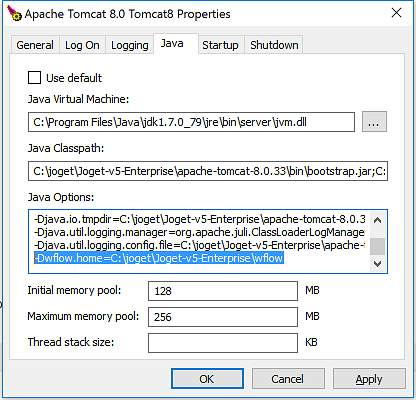This screenshot has width=416, height=400.
Task: Confirm settings with the OK button
Action: (207, 379)
